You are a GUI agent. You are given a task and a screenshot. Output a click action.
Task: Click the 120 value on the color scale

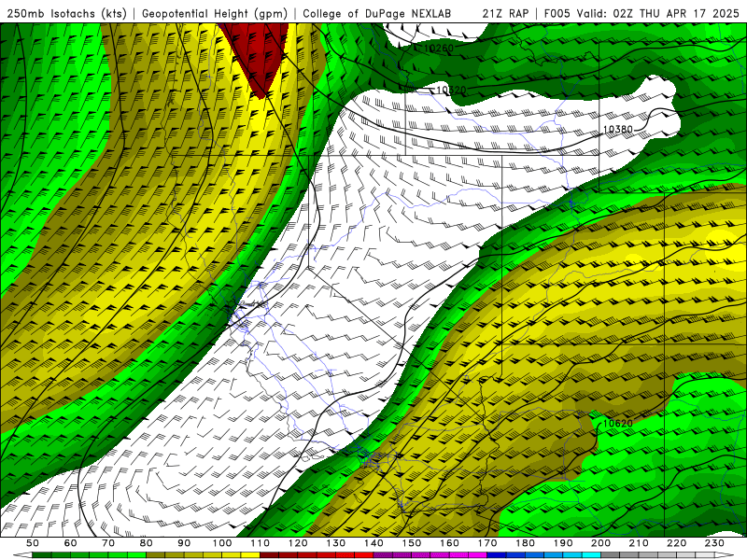point(298,543)
